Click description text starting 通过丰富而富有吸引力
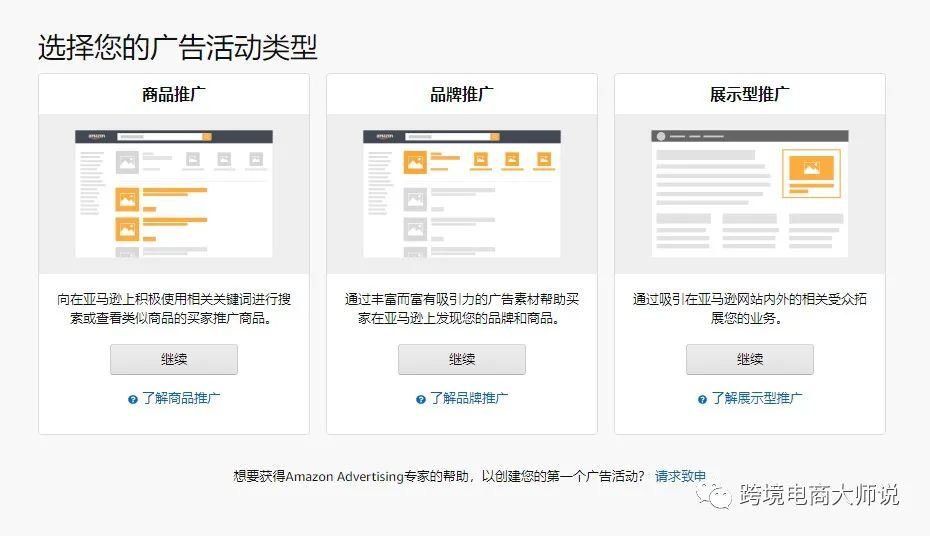 pyautogui.click(x=461, y=308)
